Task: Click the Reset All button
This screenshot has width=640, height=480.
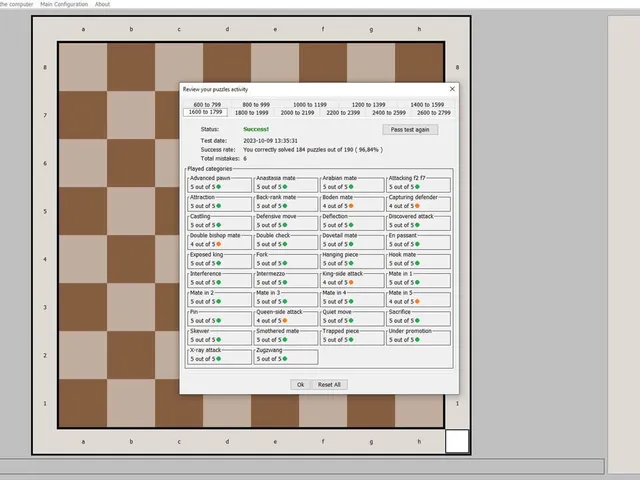Action: pyautogui.click(x=329, y=384)
